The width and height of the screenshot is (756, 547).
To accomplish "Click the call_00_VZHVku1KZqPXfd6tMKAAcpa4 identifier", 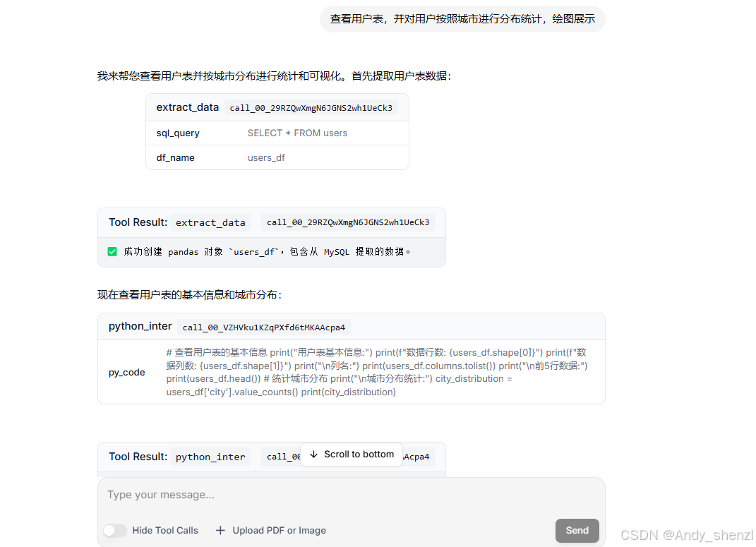I will tap(264, 327).
